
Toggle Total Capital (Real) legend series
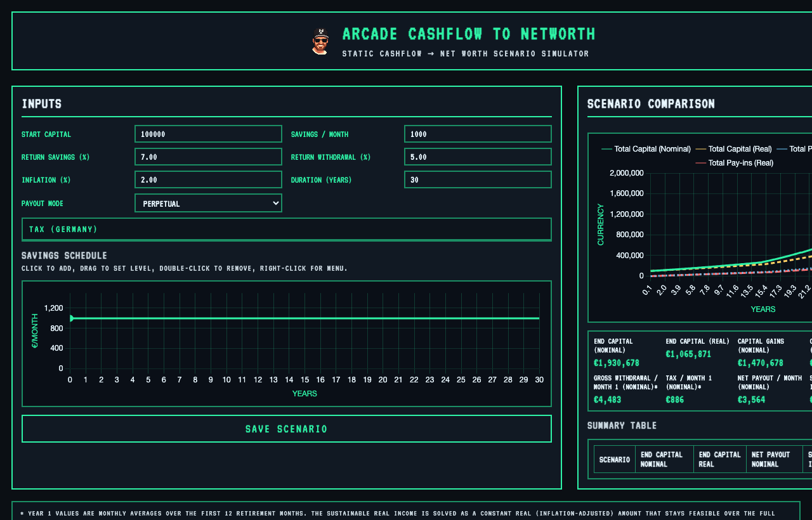click(733, 149)
